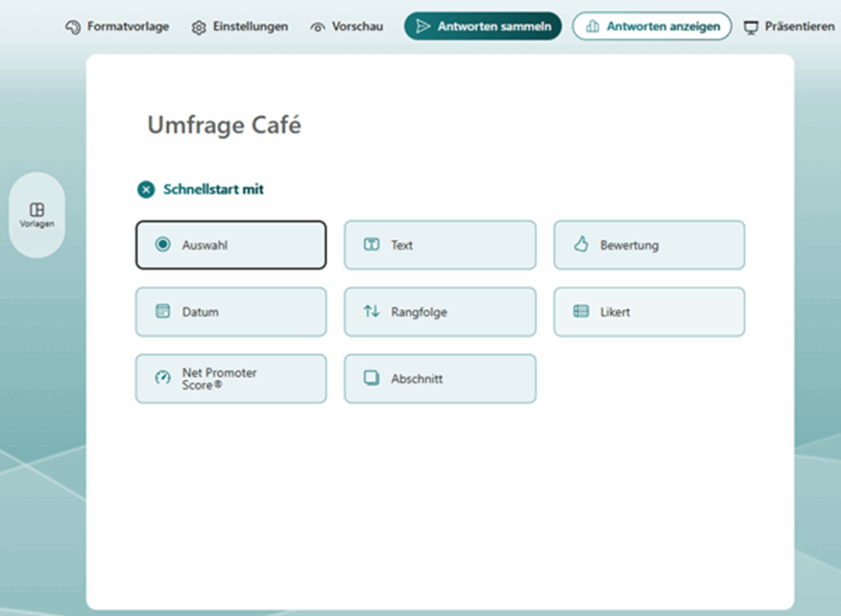The width and height of the screenshot is (841, 616).
Task: Start Präsentieren mode
Action: [x=788, y=26]
